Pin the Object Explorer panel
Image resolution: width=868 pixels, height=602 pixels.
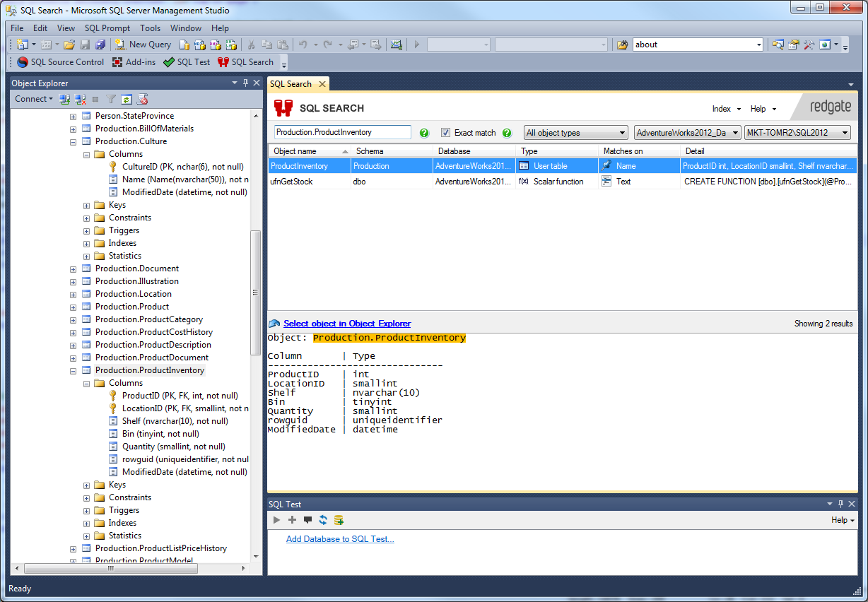(245, 83)
